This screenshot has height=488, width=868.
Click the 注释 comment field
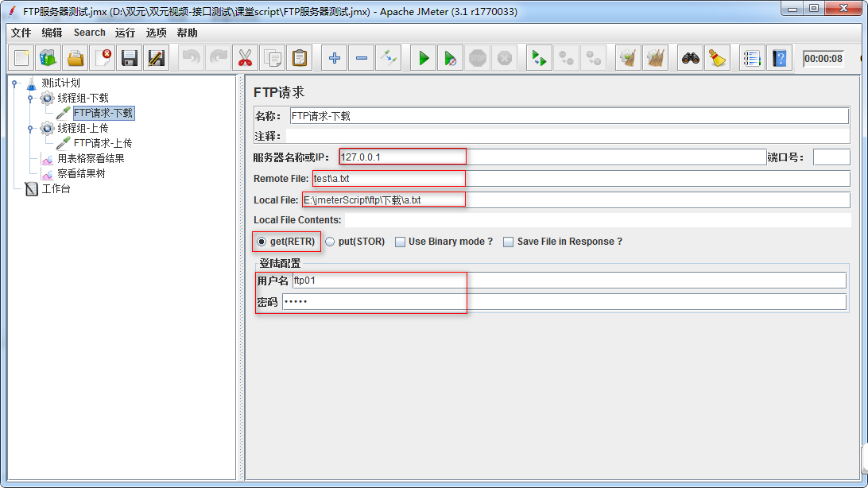tap(568, 136)
